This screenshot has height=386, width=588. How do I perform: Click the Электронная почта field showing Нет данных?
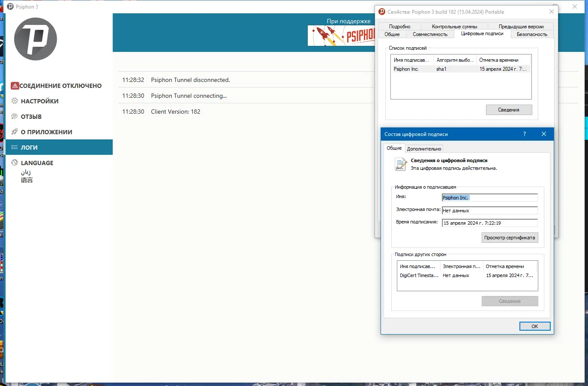(490, 211)
